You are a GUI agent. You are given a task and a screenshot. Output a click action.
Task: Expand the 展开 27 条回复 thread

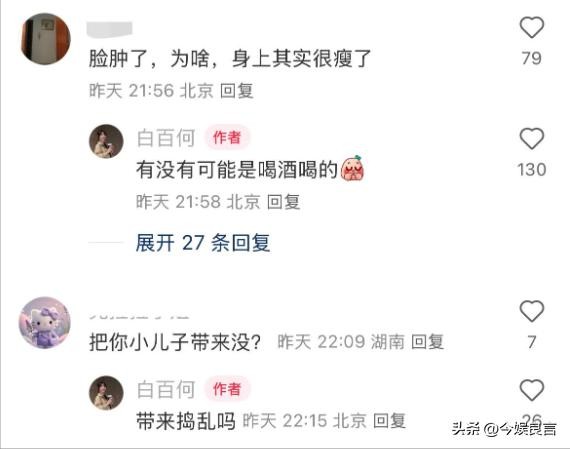coord(203,243)
